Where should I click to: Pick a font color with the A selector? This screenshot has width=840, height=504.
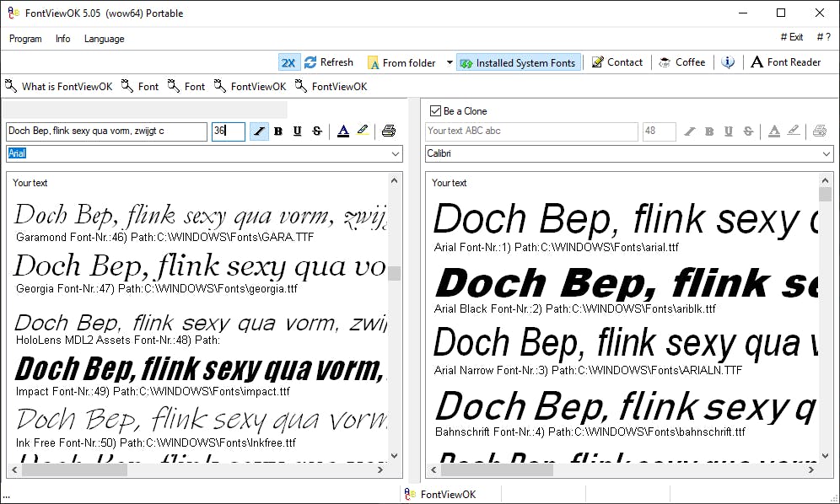[342, 131]
